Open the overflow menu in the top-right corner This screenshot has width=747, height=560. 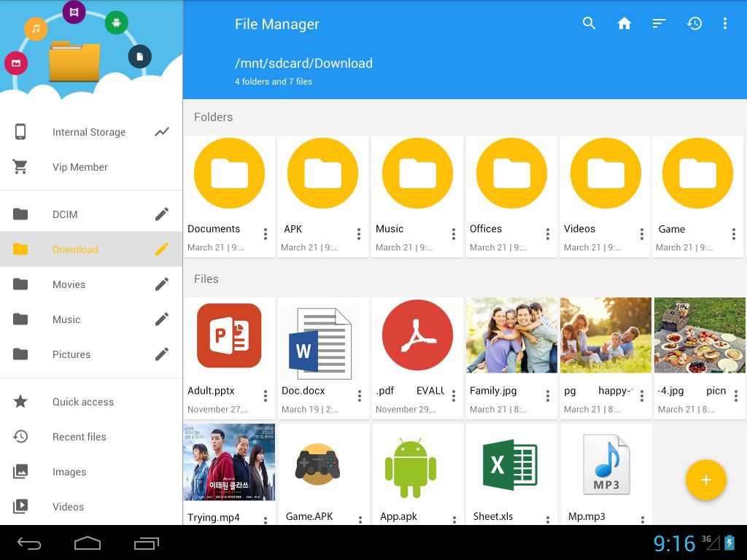click(x=726, y=23)
